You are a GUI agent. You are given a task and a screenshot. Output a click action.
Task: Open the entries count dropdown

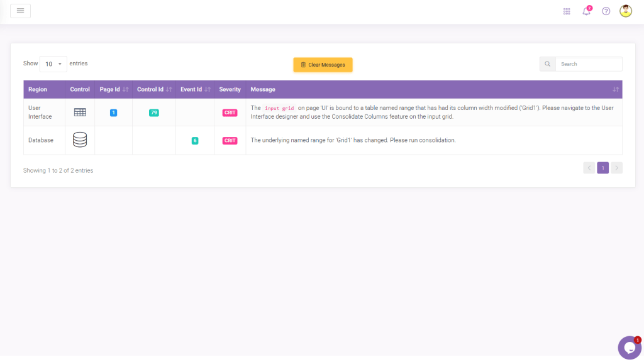pyautogui.click(x=53, y=64)
